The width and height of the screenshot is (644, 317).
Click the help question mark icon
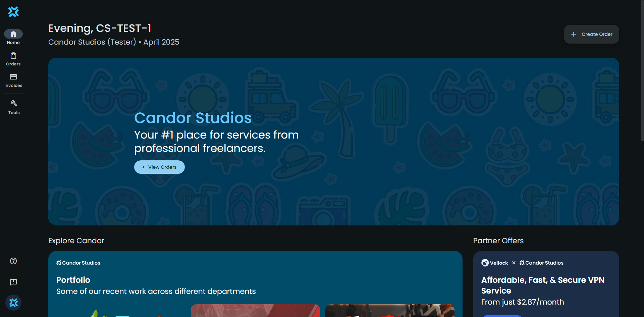click(x=13, y=261)
